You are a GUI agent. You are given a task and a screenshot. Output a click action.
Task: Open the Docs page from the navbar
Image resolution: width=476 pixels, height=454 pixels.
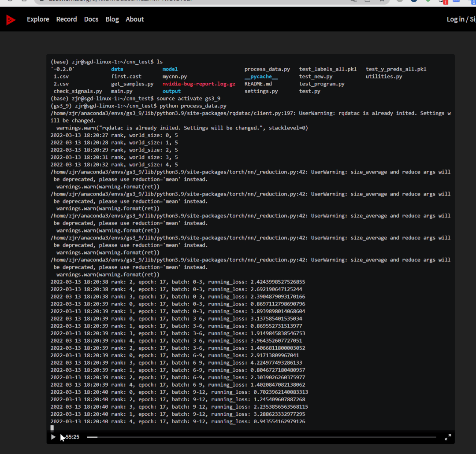(91, 19)
